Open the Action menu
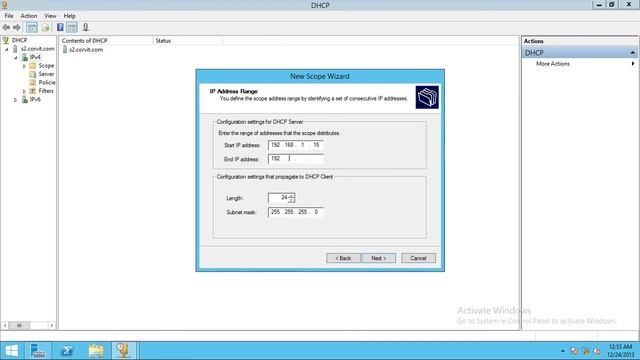Viewport: 640px width, 360px height. (29, 16)
